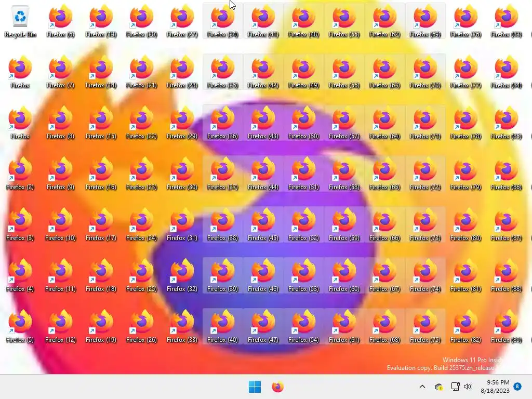
Task: Click the Firefox (34) shortcut
Action: (x=222, y=21)
